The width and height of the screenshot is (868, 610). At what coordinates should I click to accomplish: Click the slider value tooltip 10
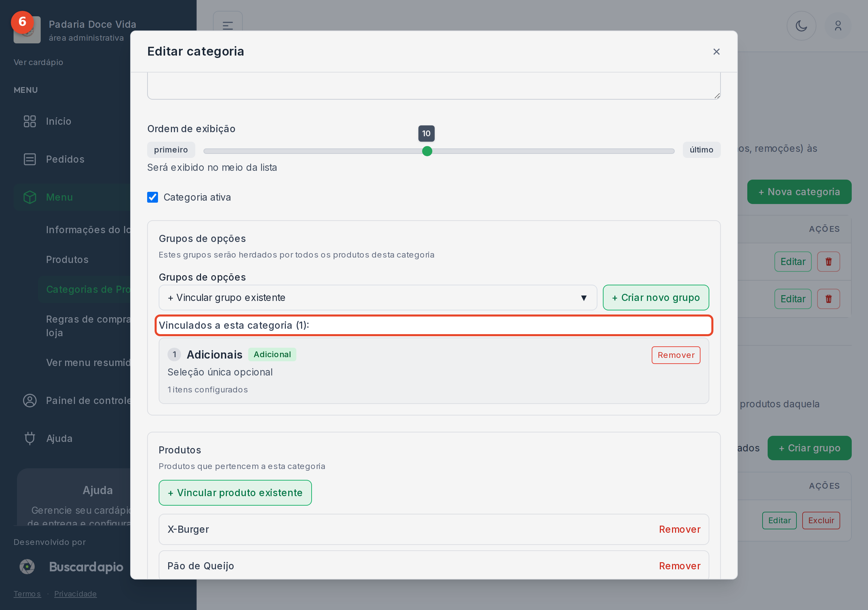click(426, 134)
